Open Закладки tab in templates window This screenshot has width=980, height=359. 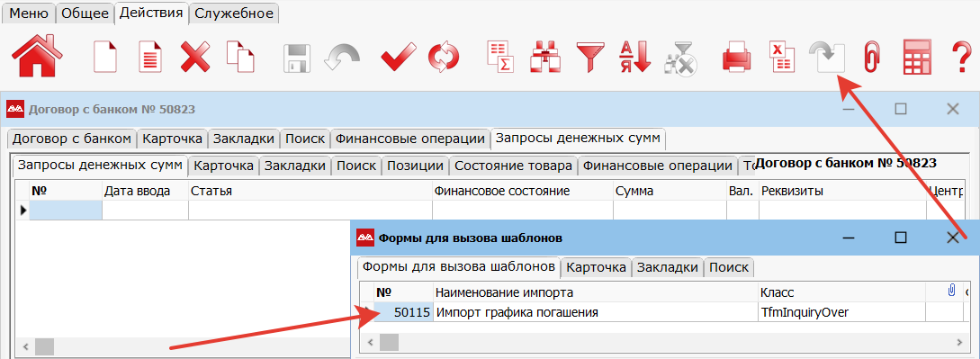click(668, 268)
